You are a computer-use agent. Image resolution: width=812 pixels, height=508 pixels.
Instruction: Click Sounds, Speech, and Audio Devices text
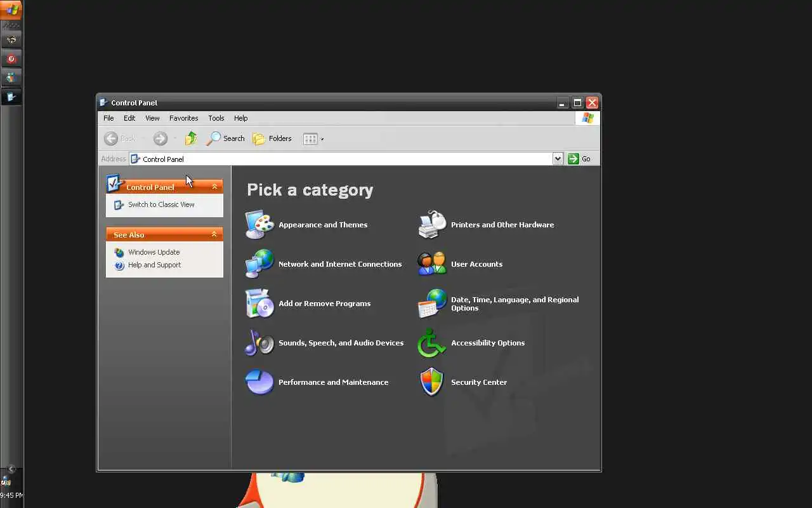click(341, 343)
